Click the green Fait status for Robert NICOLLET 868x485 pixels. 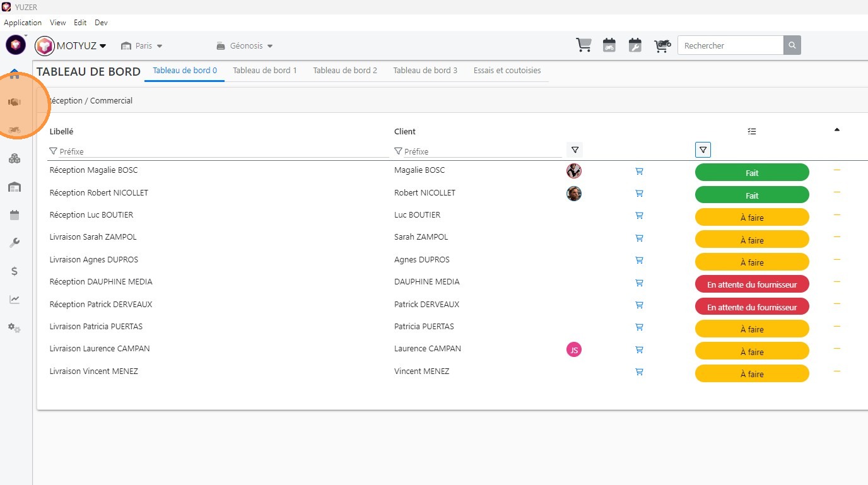752,195
